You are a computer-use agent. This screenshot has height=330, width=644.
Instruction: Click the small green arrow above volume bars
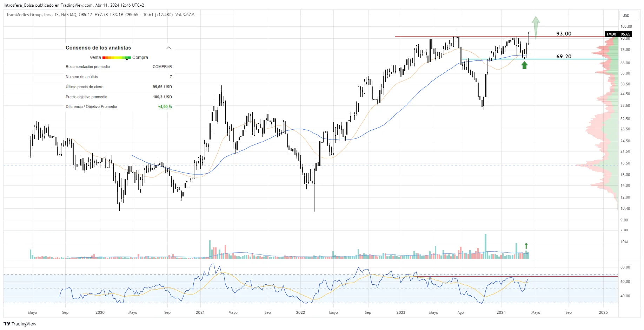(526, 246)
